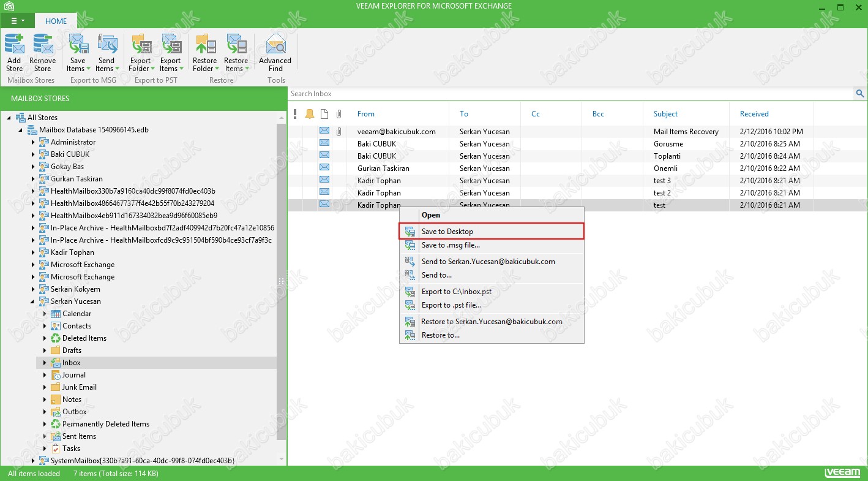This screenshot has width=868, height=481.
Task: Select the Permanently Deleted Items folder
Action: click(x=106, y=424)
